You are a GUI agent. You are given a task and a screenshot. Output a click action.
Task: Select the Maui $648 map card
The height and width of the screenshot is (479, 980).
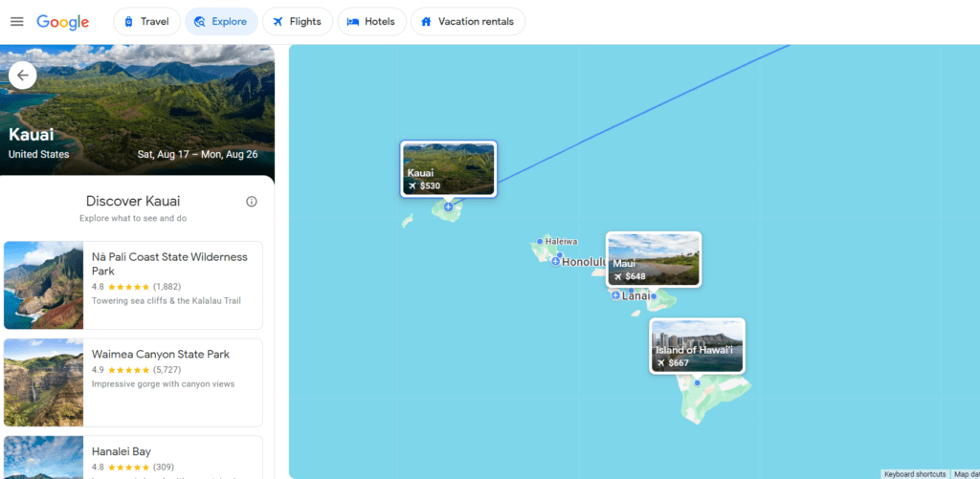[654, 260]
